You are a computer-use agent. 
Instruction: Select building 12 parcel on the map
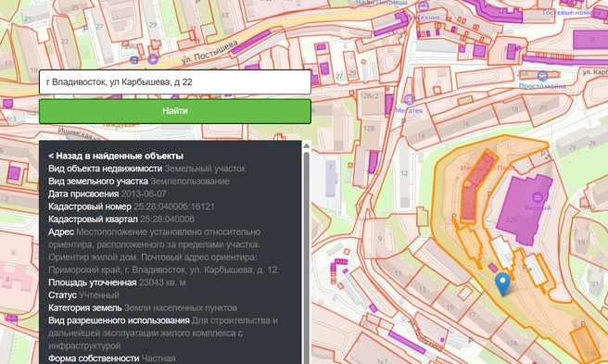point(404,173)
